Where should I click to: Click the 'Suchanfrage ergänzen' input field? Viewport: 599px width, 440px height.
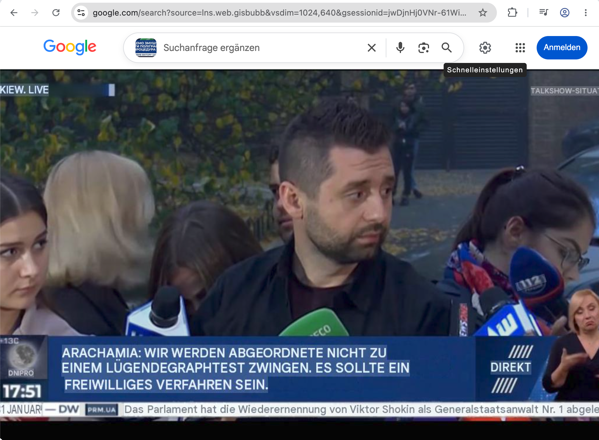click(x=260, y=48)
